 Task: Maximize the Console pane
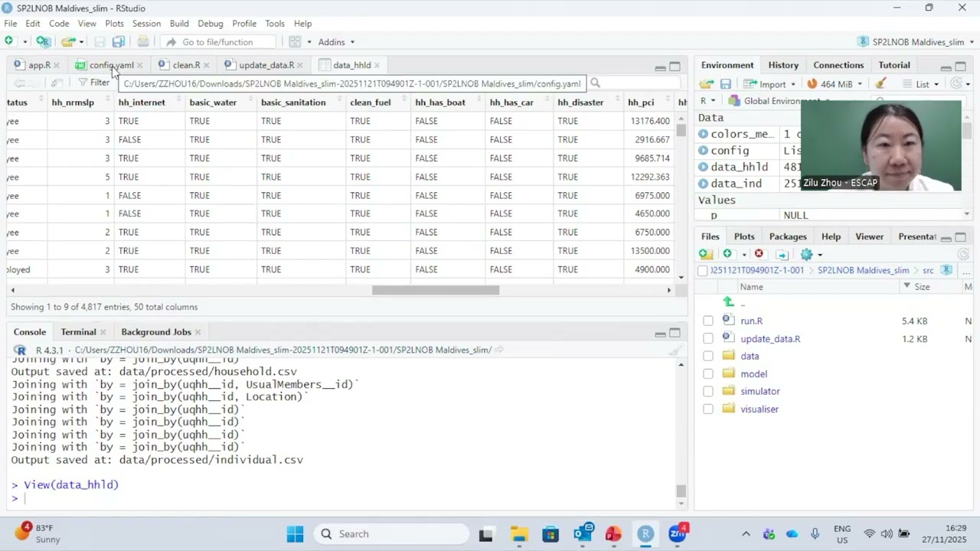pyautogui.click(x=675, y=333)
